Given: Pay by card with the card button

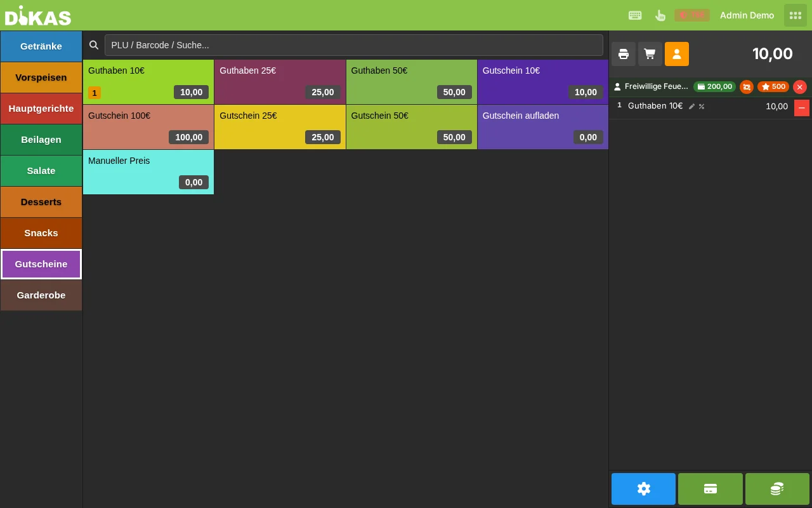Looking at the screenshot, I should click(710, 489).
